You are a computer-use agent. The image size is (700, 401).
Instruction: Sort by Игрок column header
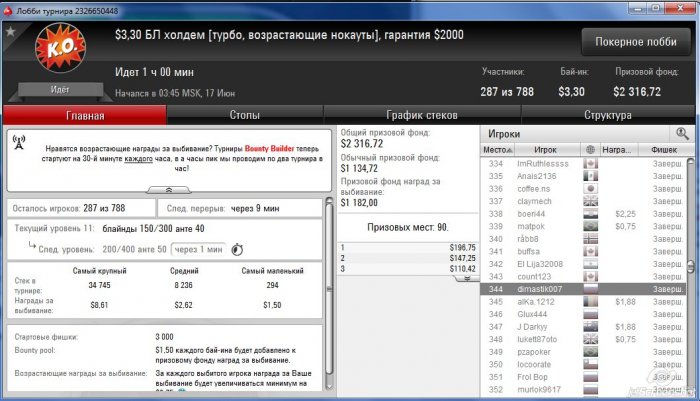(x=546, y=150)
